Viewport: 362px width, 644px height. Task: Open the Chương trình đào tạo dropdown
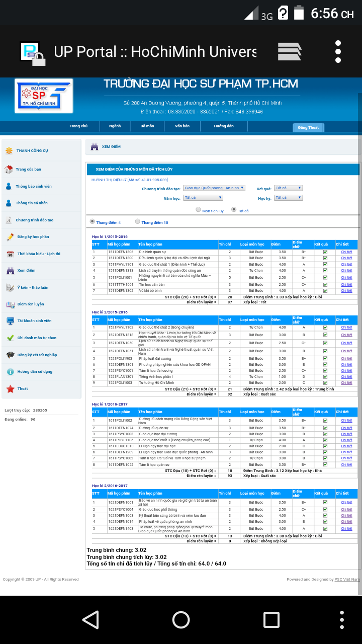[x=214, y=188]
